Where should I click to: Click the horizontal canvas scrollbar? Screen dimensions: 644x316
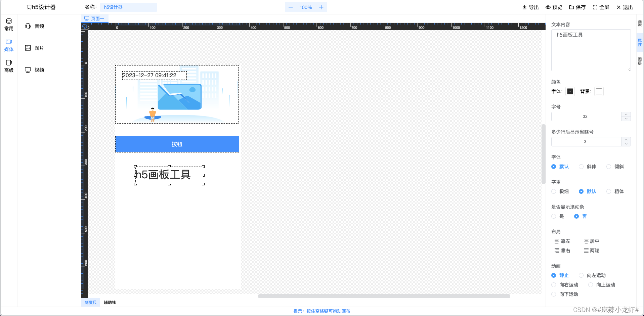pyautogui.click(x=384, y=296)
